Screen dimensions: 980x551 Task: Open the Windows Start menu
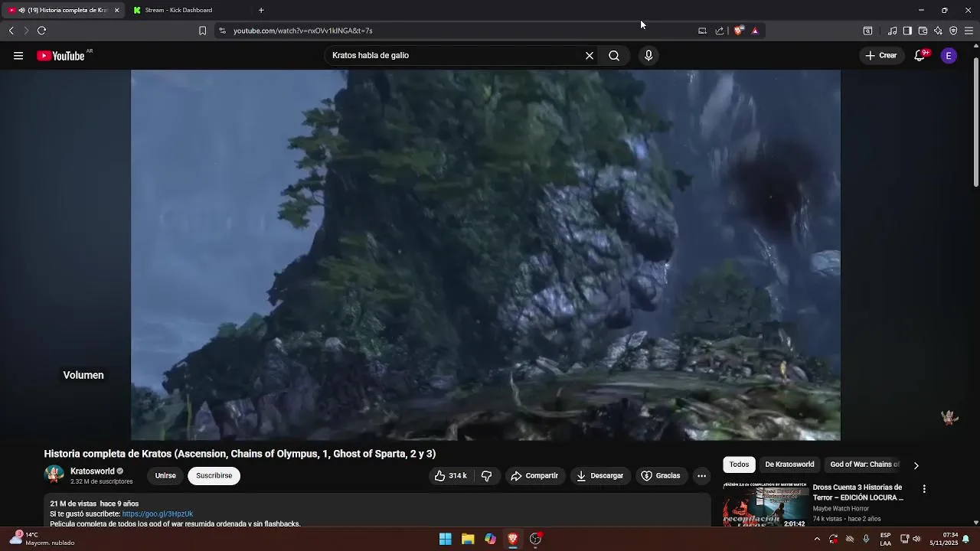(445, 539)
